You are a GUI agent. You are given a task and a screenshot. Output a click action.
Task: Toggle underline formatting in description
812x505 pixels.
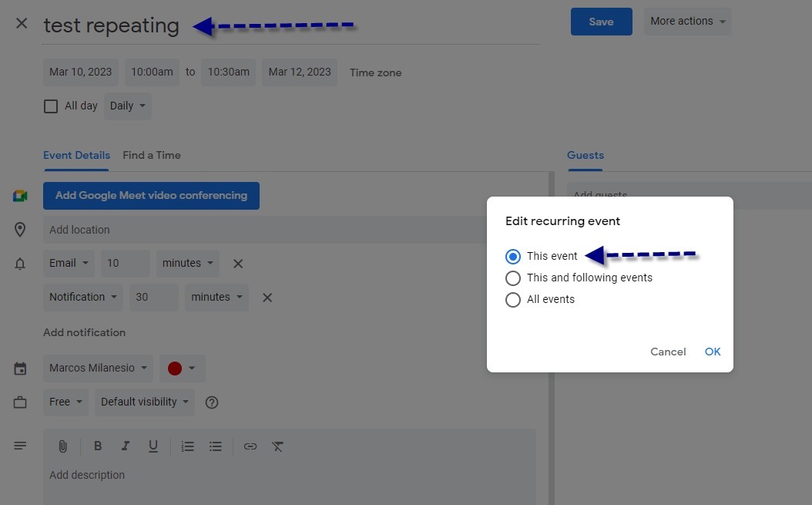coord(153,446)
